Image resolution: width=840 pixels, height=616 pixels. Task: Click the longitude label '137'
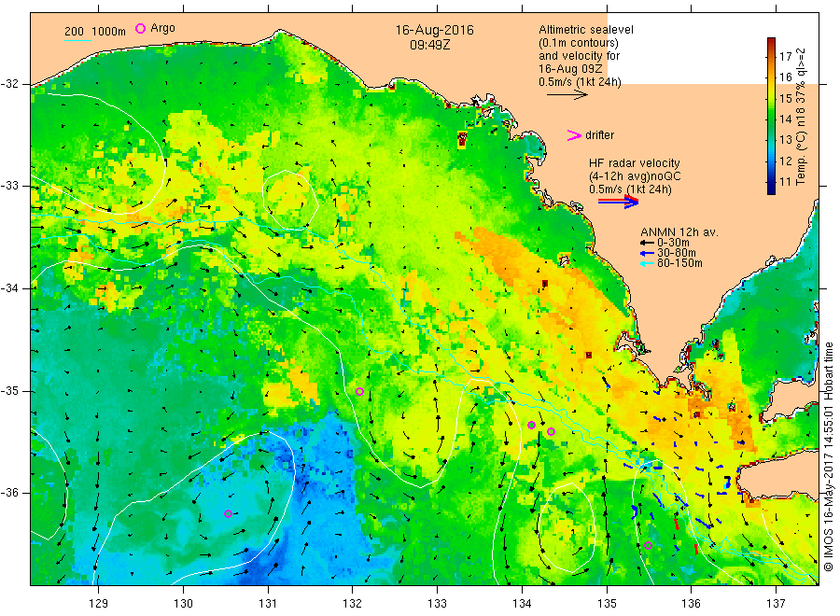(776, 604)
